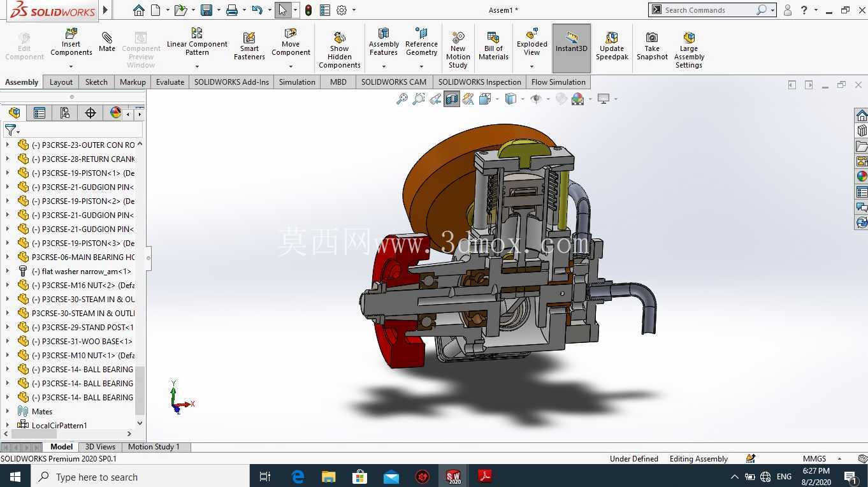Open Motion Study 1 tab
The image size is (868, 487).
point(154,447)
